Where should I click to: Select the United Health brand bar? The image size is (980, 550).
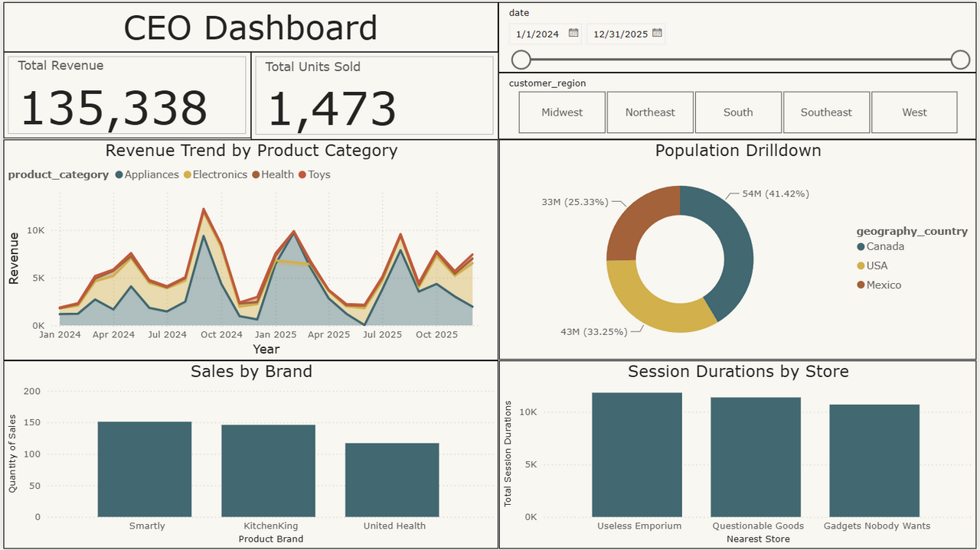pyautogui.click(x=392, y=480)
